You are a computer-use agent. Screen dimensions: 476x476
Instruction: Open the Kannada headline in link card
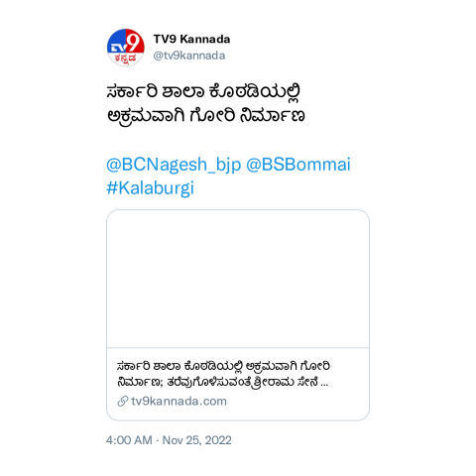pyautogui.click(x=223, y=374)
